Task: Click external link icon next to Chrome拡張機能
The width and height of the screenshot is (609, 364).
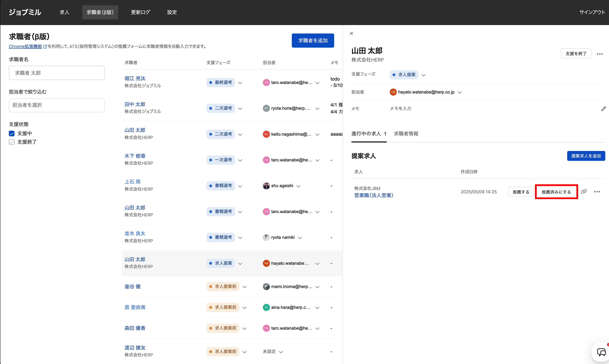Action: (45, 47)
